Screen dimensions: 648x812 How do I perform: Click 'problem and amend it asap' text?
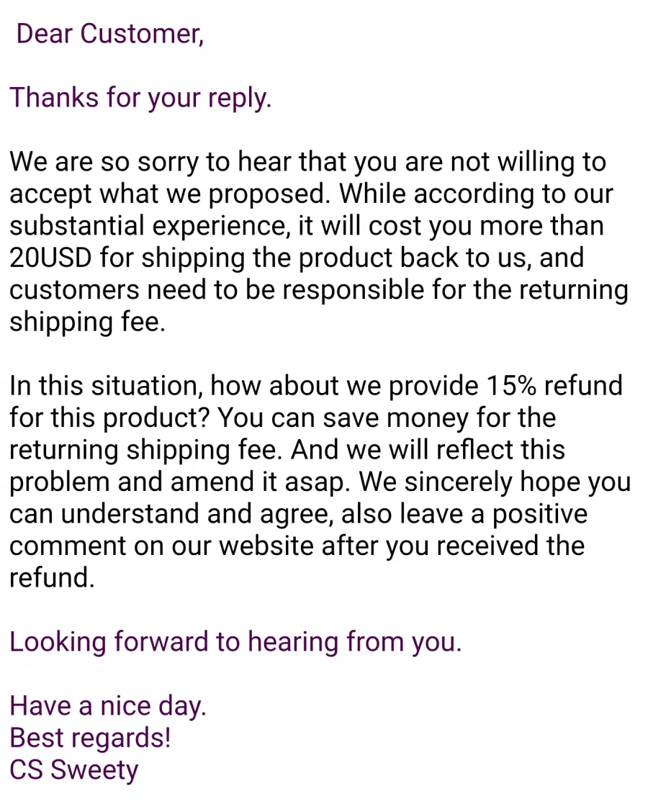click(177, 482)
